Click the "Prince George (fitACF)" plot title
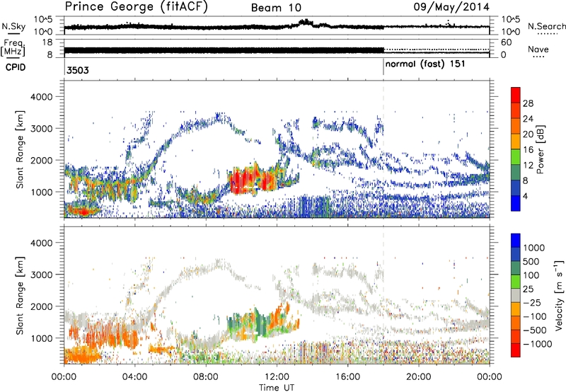Image resolution: width=566 pixels, height=392 pixels. (136, 6)
